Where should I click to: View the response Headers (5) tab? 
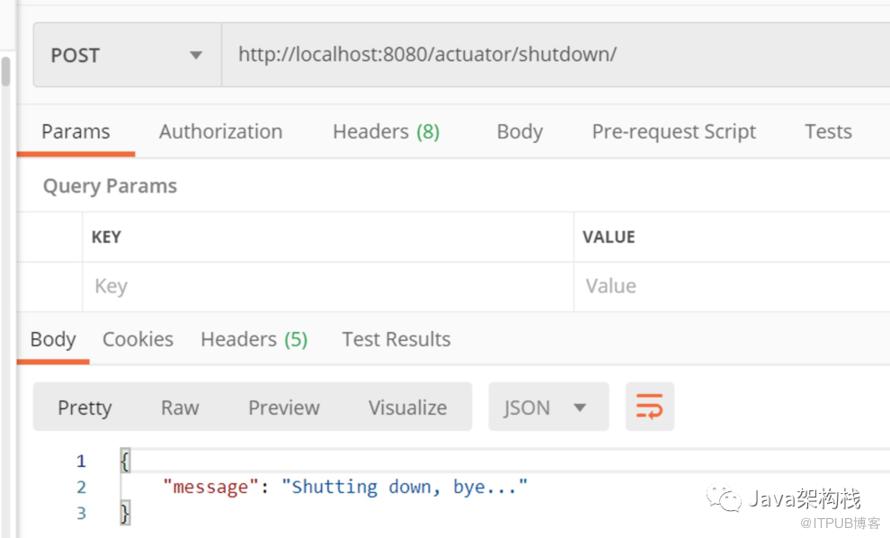254,339
